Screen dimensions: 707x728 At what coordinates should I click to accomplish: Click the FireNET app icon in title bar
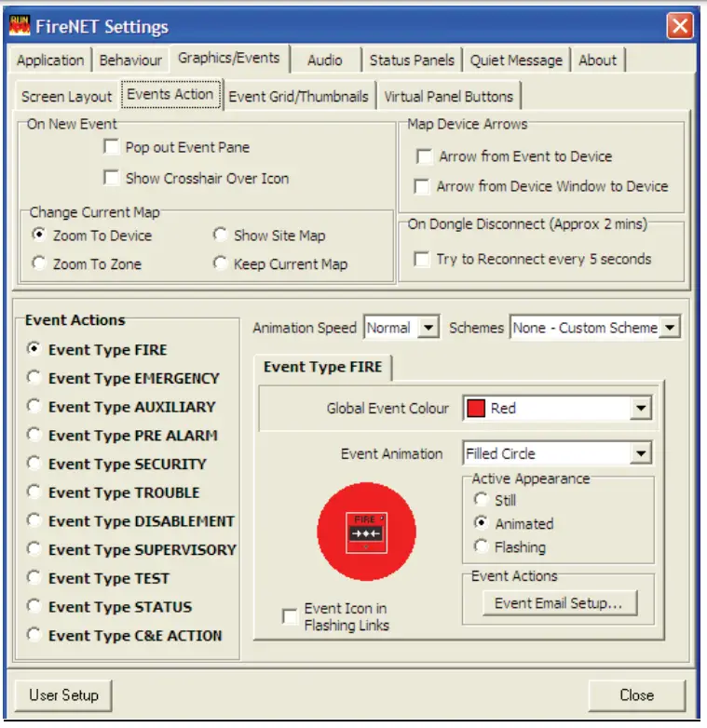[20, 25]
